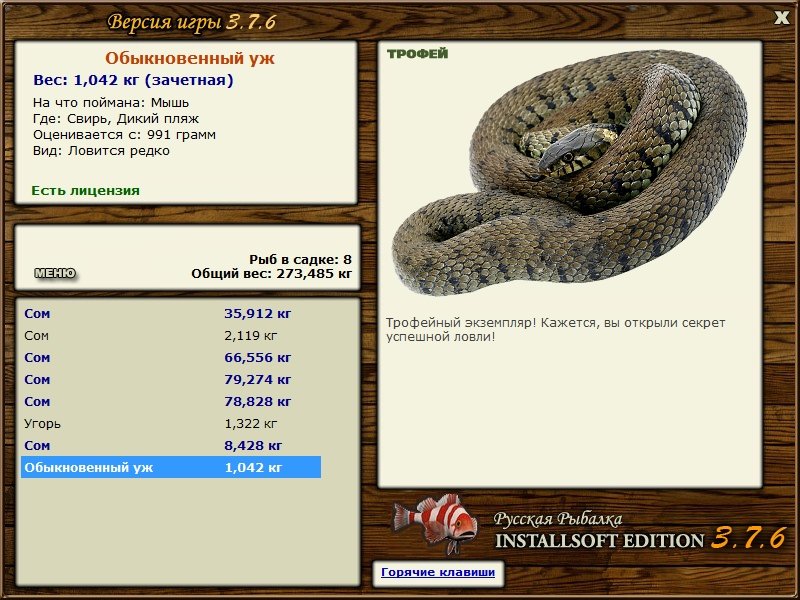
Task: Click the Обыкновенный уж title heading
Action: pyautogui.click(x=190, y=58)
